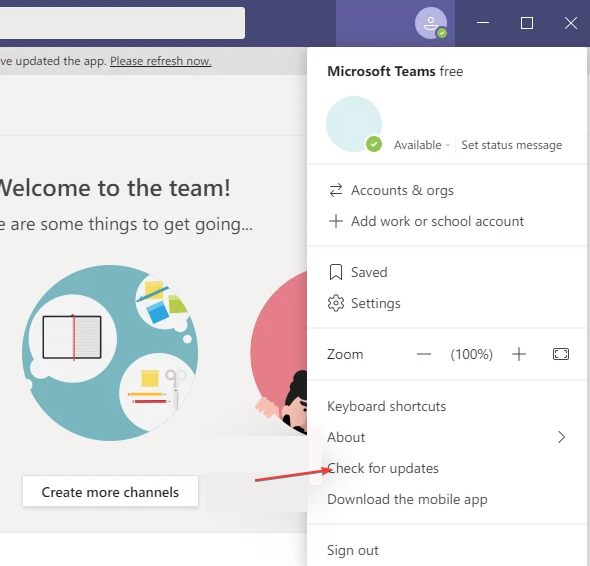Increase zoom with the plus button

tap(519, 354)
